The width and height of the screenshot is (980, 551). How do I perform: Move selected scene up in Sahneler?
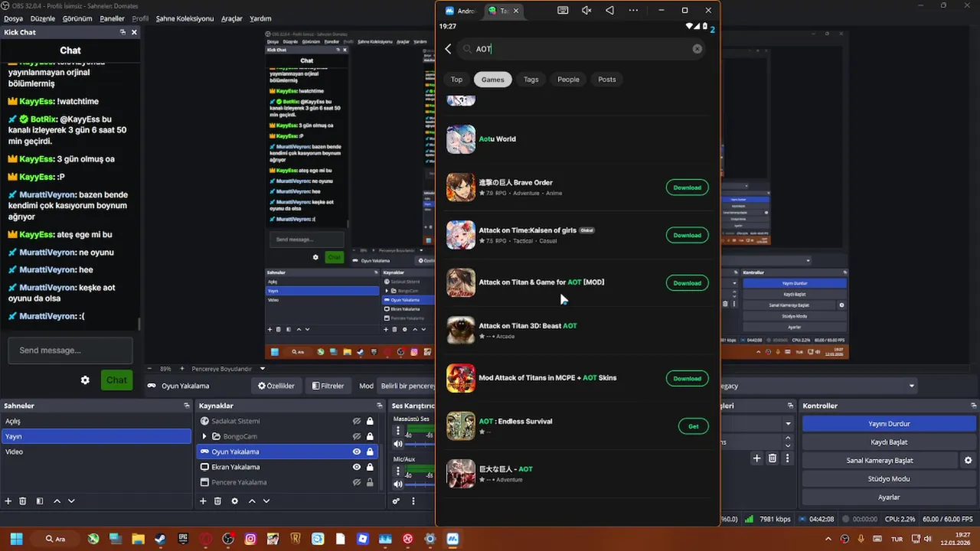[57, 501]
